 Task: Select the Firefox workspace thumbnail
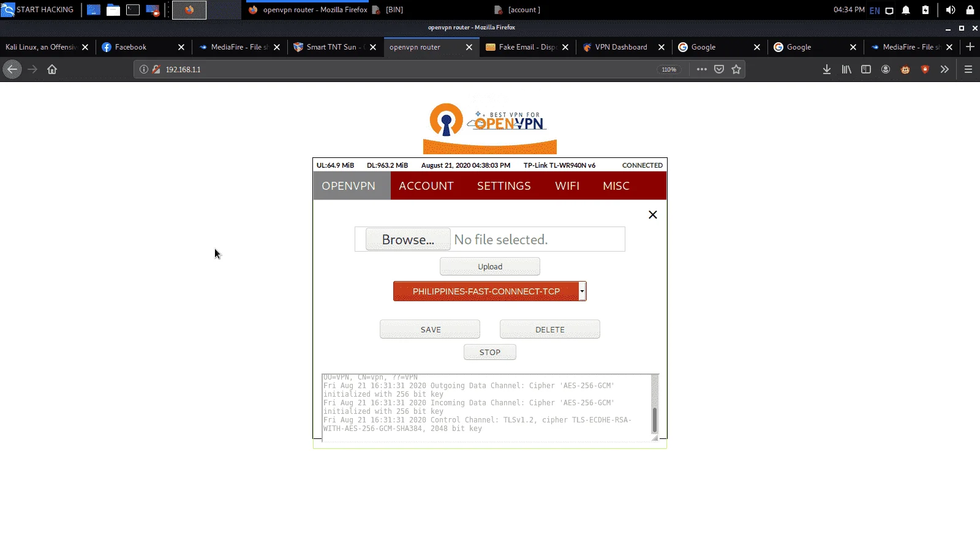[x=189, y=10]
